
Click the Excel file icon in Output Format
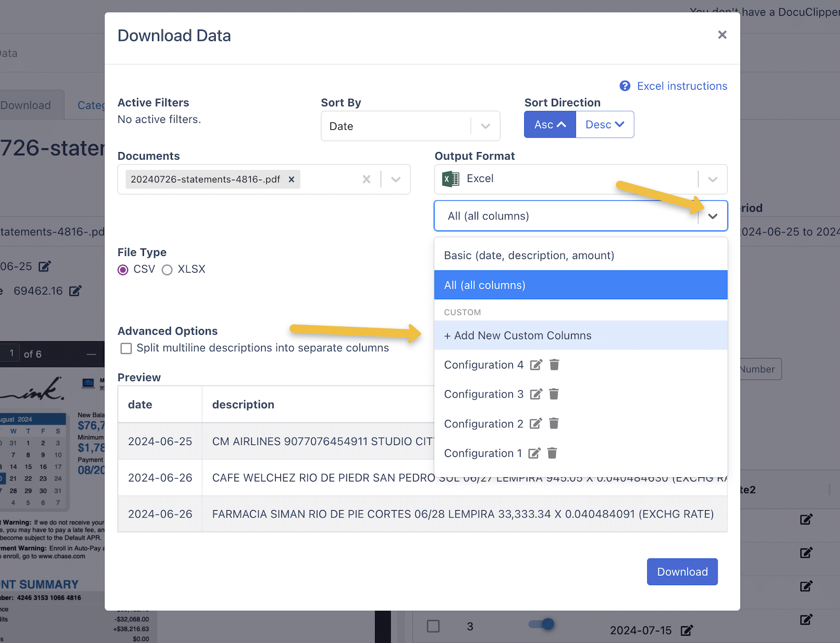450,179
